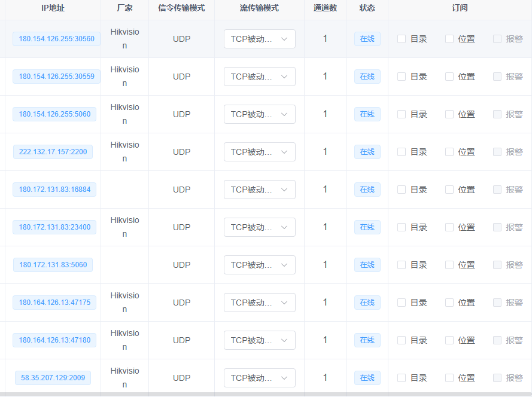Check 目录 for the 180.164.126.13:47175 device
532x397 pixels.
tap(401, 303)
